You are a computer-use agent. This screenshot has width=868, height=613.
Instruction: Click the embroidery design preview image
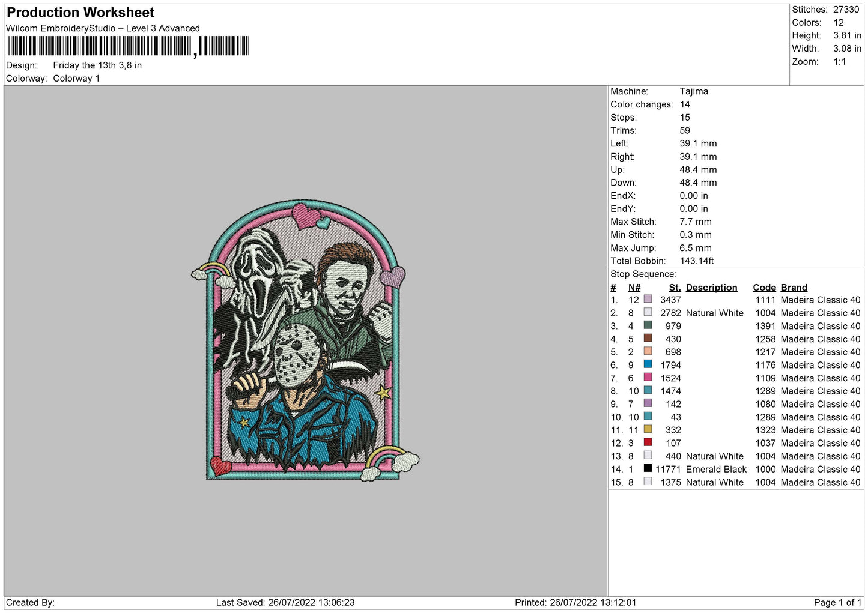(x=305, y=340)
